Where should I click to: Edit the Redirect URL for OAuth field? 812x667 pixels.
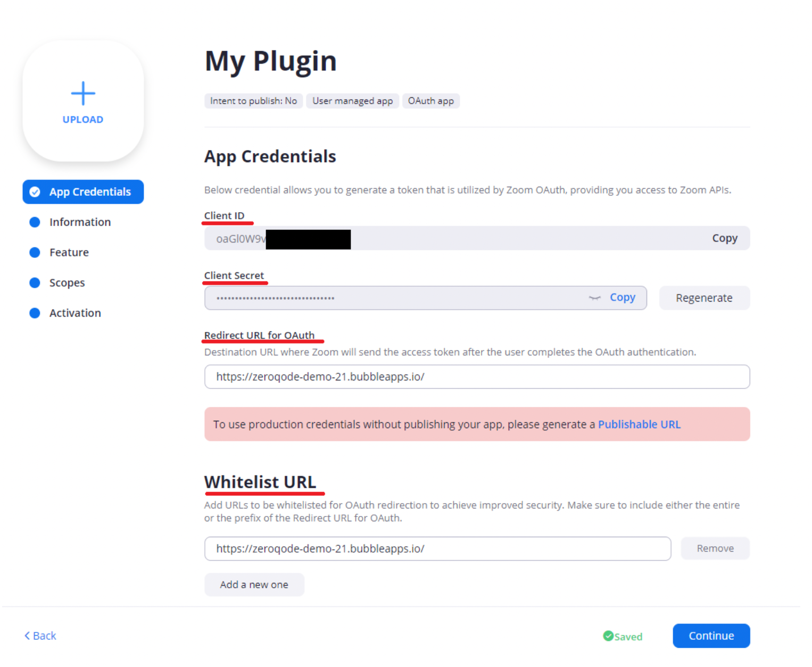coord(477,377)
